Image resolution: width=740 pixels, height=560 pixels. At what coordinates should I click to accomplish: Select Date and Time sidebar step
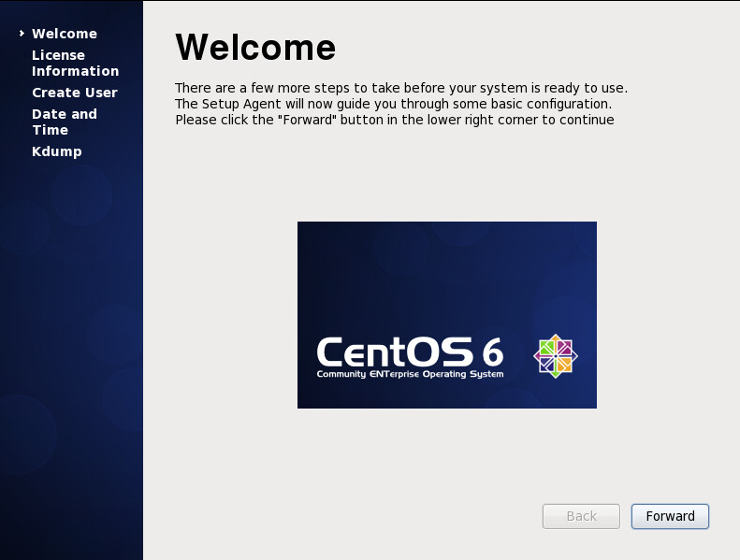point(65,122)
